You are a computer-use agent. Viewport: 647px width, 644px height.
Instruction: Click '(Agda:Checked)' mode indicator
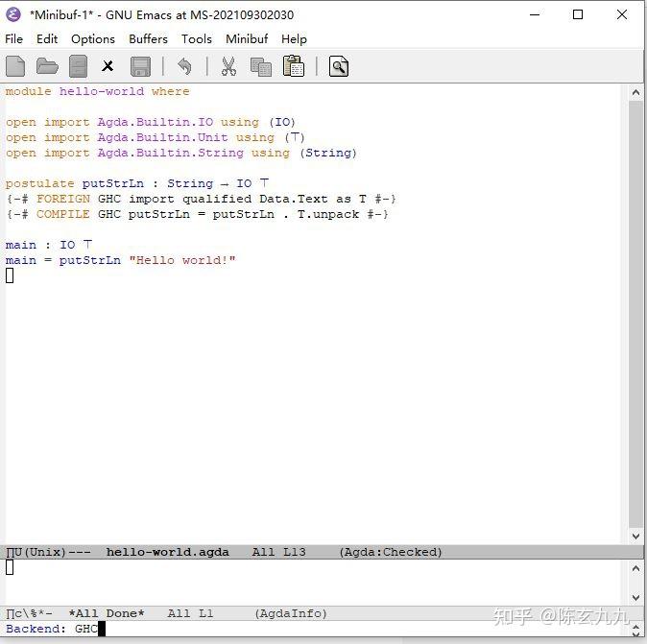(x=391, y=552)
